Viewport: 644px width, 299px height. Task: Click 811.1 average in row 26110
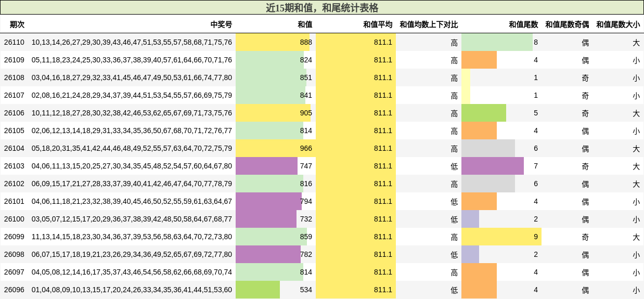[383, 42]
